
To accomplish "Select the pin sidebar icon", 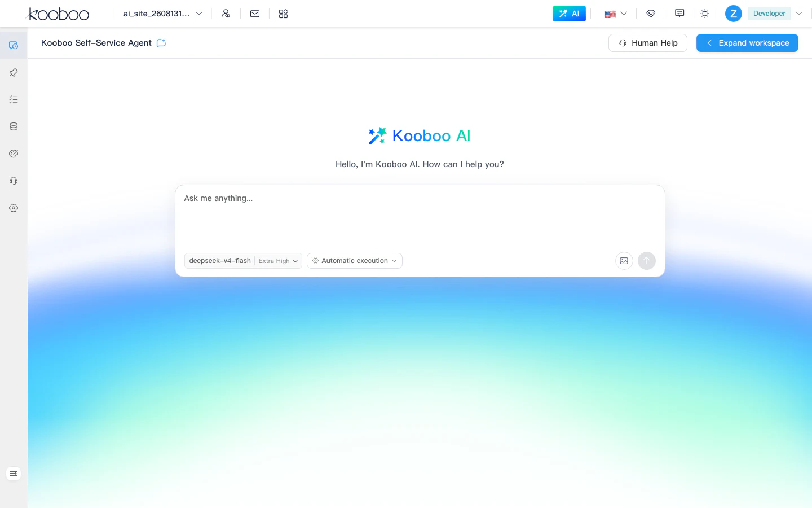I will [x=14, y=72].
